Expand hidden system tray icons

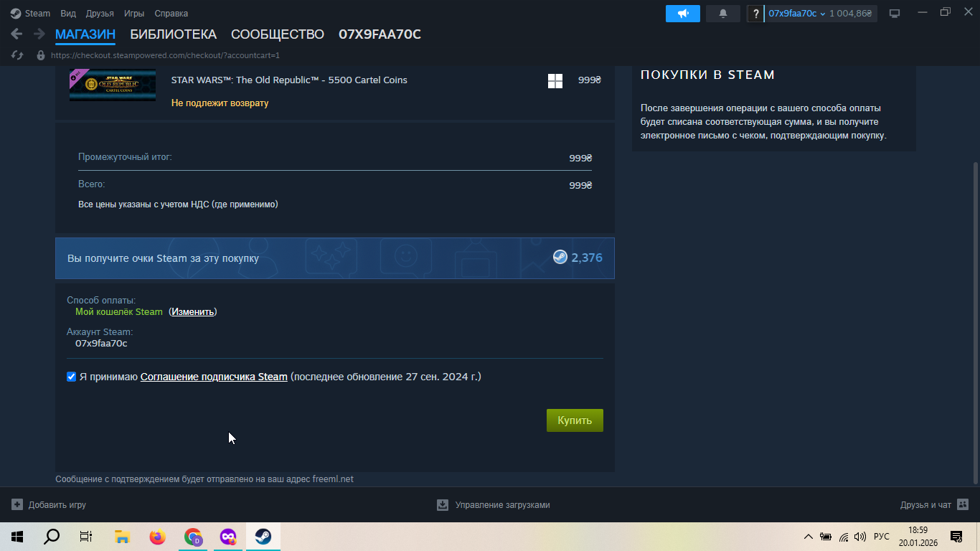tap(809, 537)
